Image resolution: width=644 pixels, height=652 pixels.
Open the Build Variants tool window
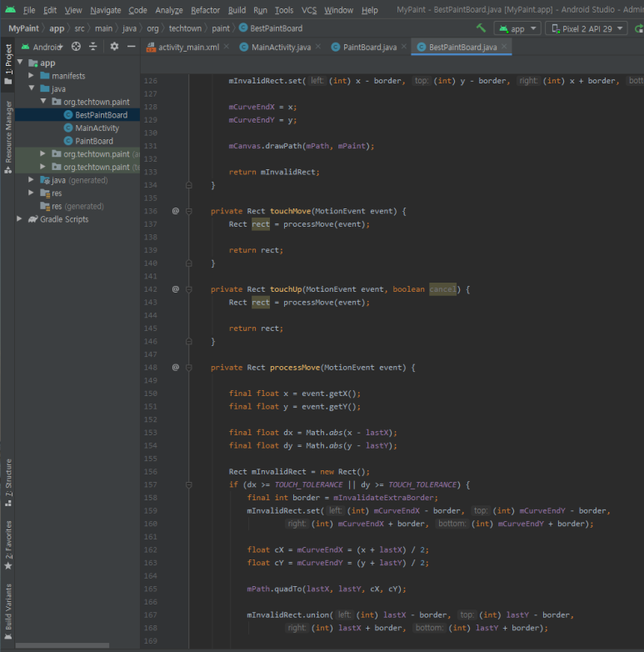pos(7,612)
